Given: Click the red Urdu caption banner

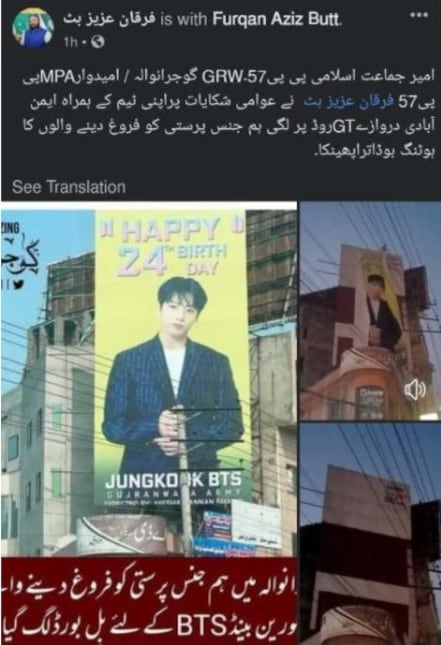Looking at the screenshot, I should 149,601.
